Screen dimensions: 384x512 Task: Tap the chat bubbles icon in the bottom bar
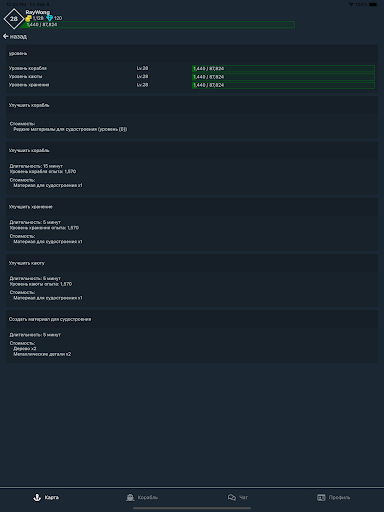[232, 497]
